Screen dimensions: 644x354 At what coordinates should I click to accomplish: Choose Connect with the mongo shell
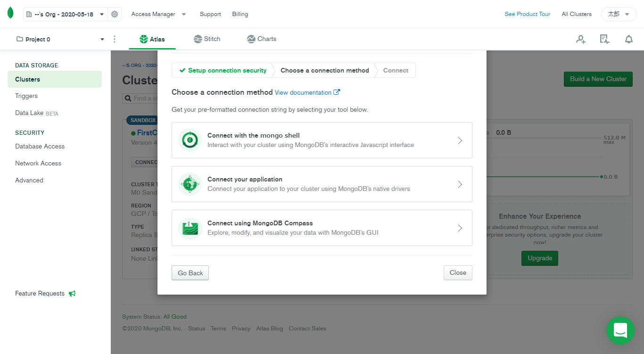[322, 140]
